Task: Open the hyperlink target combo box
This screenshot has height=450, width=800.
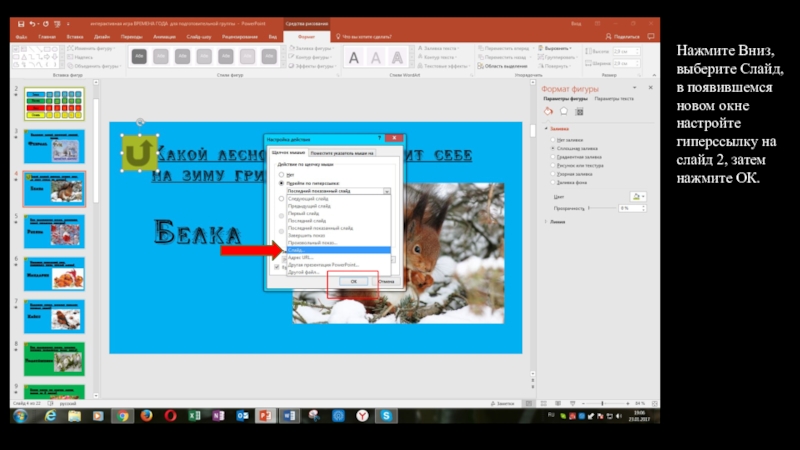Action: pos(385,191)
